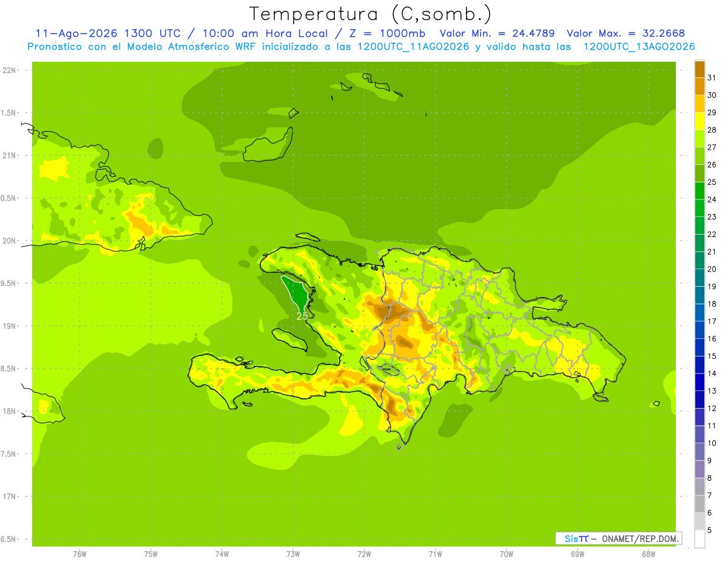The height and width of the screenshot is (562, 728).
Task: Click the "75W" longitude axis label
Action: pos(151,554)
